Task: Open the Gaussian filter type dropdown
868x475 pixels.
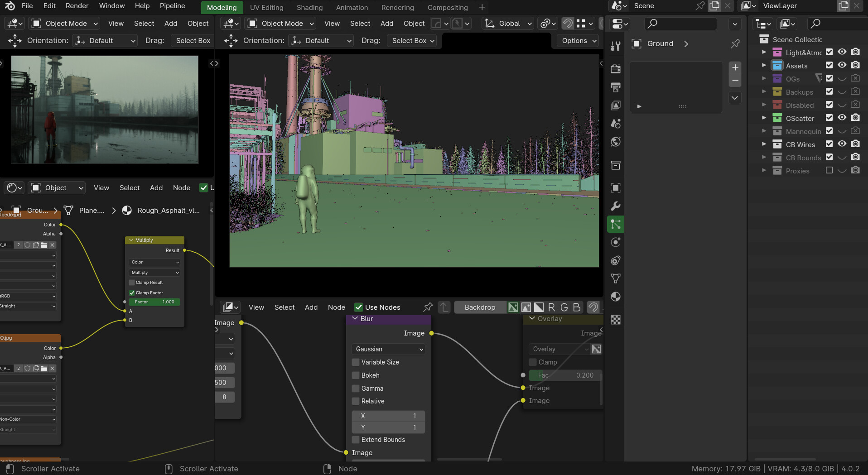Action: pos(389,349)
